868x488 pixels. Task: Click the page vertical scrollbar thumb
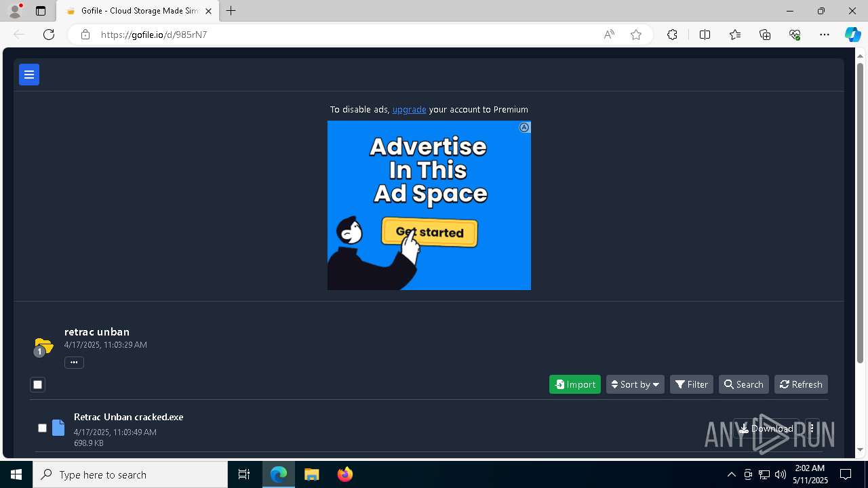(x=861, y=213)
